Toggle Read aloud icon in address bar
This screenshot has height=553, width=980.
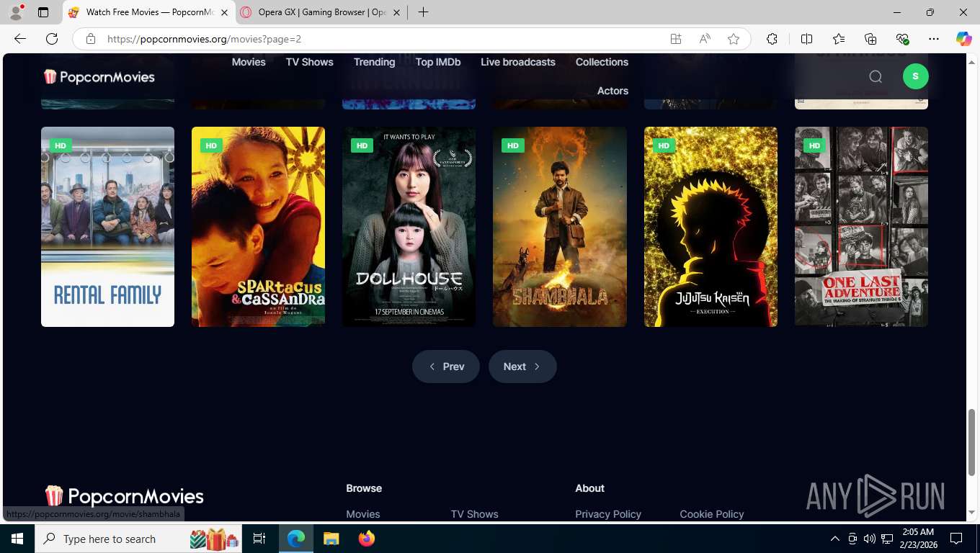click(705, 39)
